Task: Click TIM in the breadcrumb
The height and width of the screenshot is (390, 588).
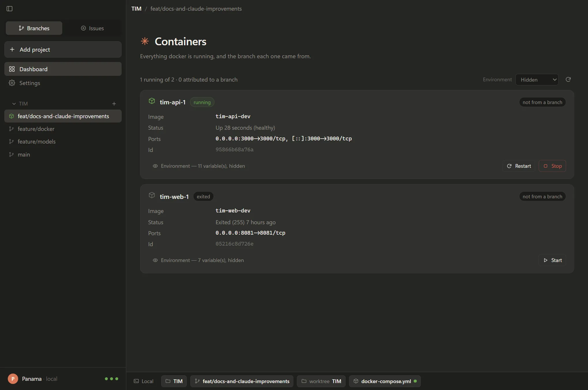Action: click(136, 9)
